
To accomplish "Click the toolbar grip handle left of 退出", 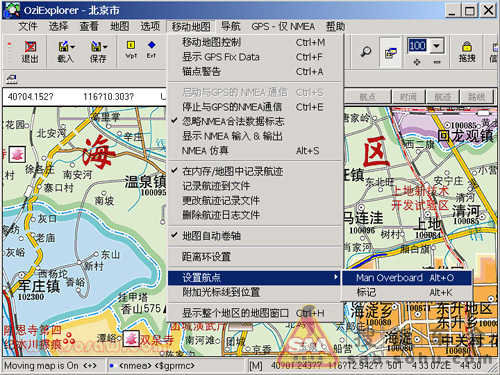I will 9,52.
